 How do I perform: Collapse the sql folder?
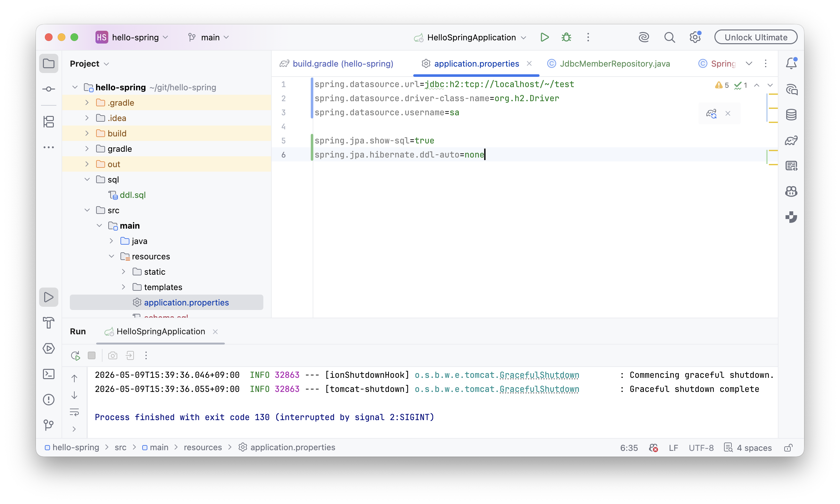[86, 179]
